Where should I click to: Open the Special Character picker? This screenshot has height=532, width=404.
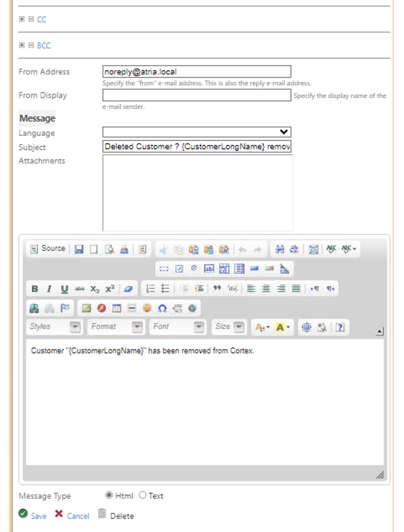[x=163, y=308]
